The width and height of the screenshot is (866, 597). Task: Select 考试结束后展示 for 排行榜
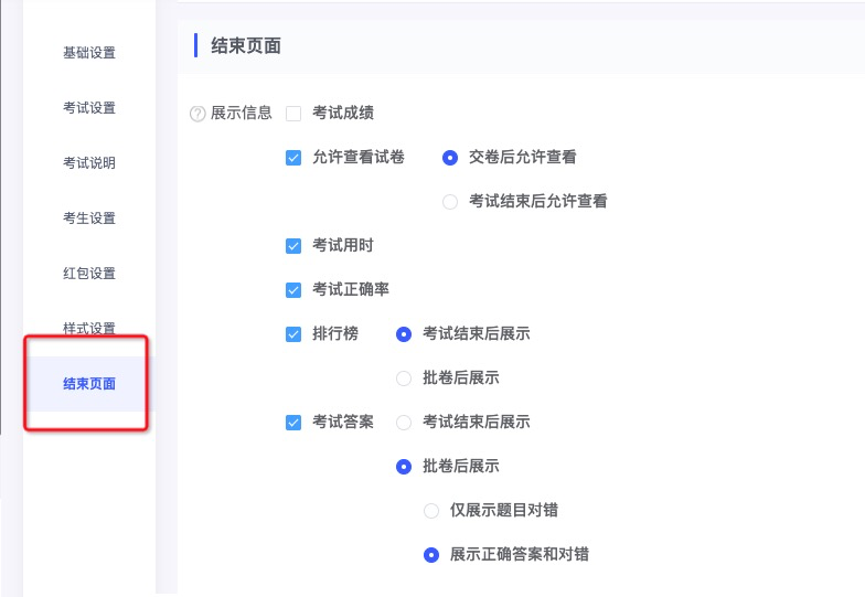tap(404, 334)
